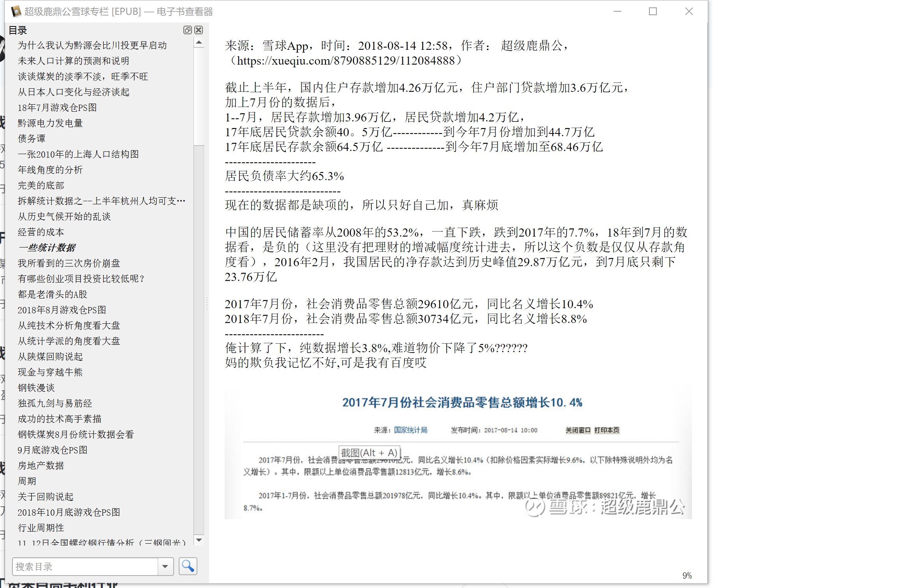
Task: Open chapter 9月底游戏仓PS图
Action: tap(53, 450)
